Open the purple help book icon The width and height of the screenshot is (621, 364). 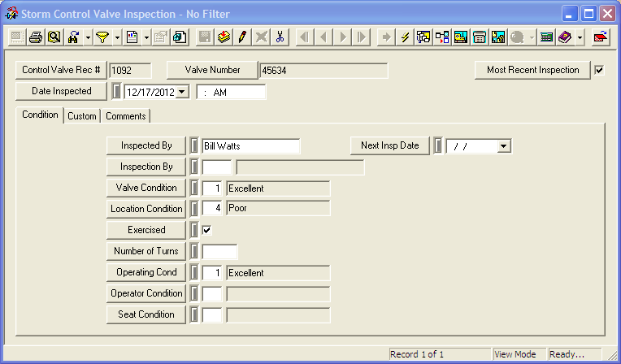coord(565,37)
